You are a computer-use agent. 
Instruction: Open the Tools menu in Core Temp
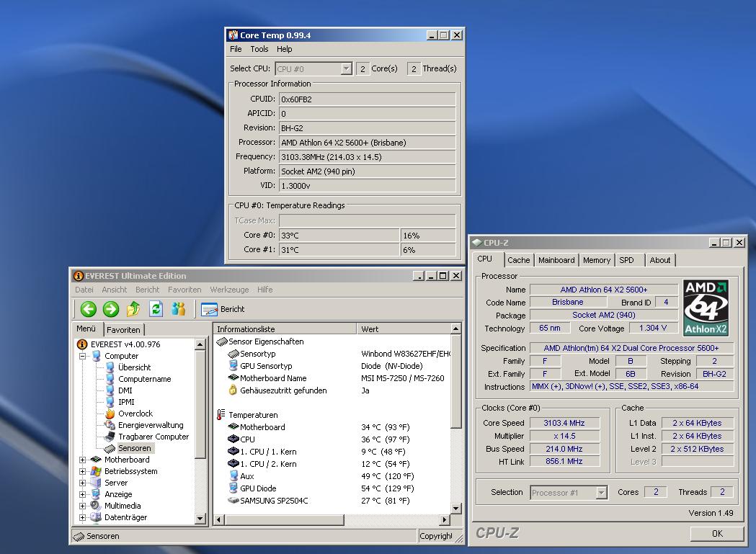[259, 49]
